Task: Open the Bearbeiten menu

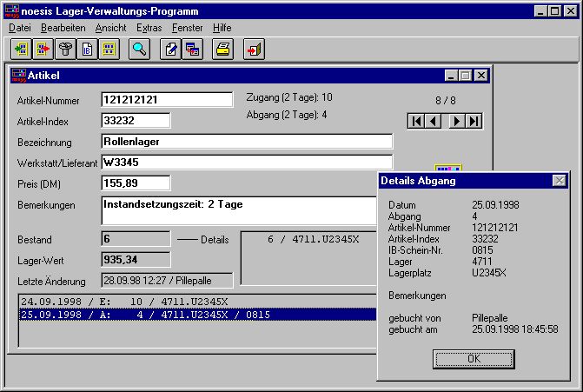Action: 63,28
